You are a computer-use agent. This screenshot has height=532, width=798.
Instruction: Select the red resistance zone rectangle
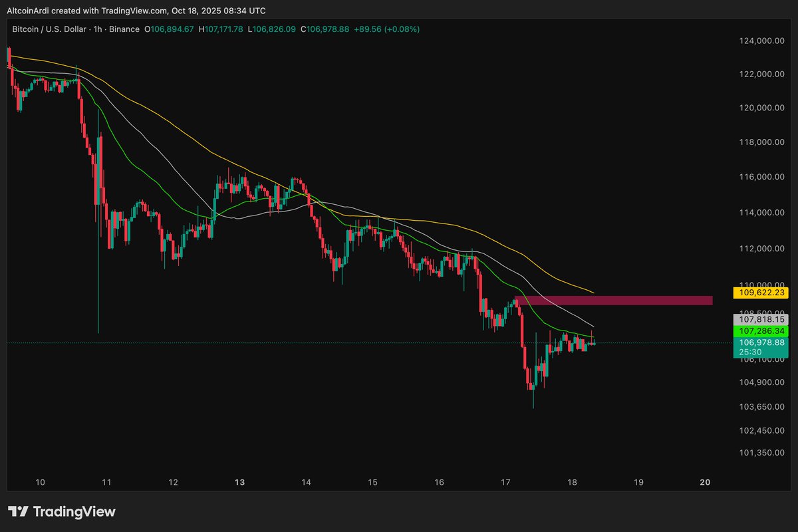click(x=613, y=301)
